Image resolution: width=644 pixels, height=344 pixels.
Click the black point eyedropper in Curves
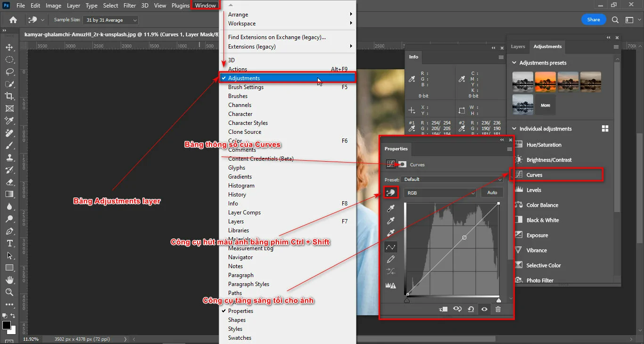[390, 209]
